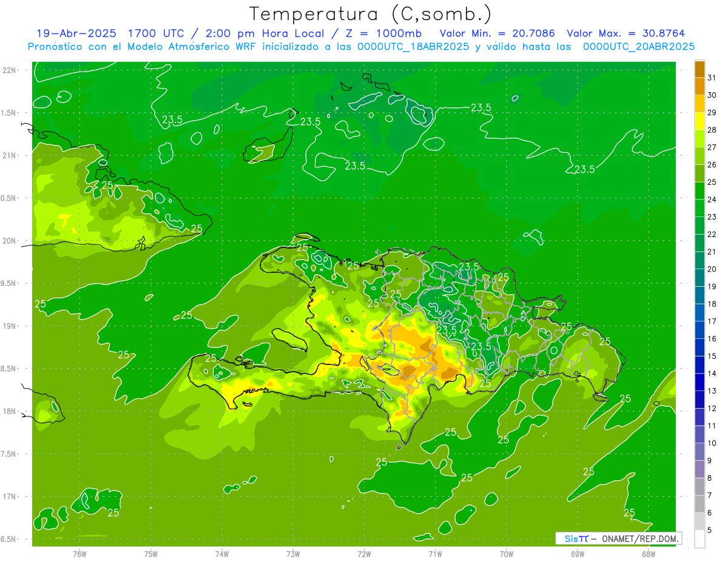Click the colorbar label '29'
Image resolution: width=728 pixels, height=562 pixels.
(x=712, y=113)
